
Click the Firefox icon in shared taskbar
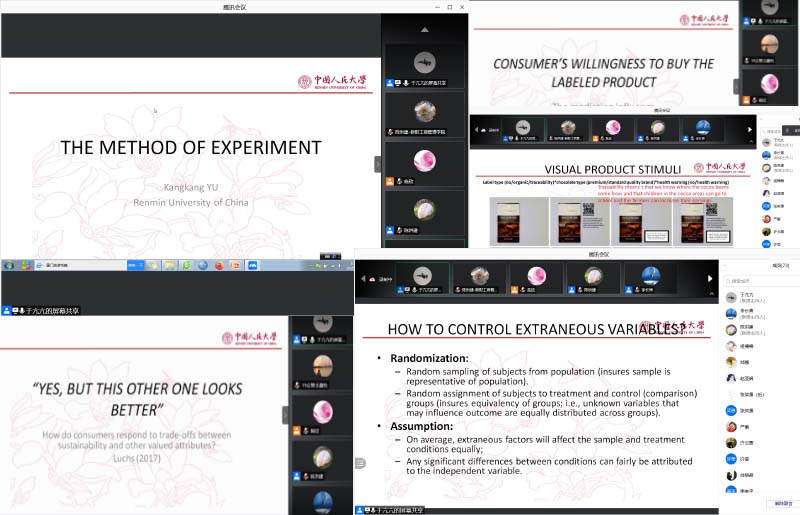coord(218,266)
